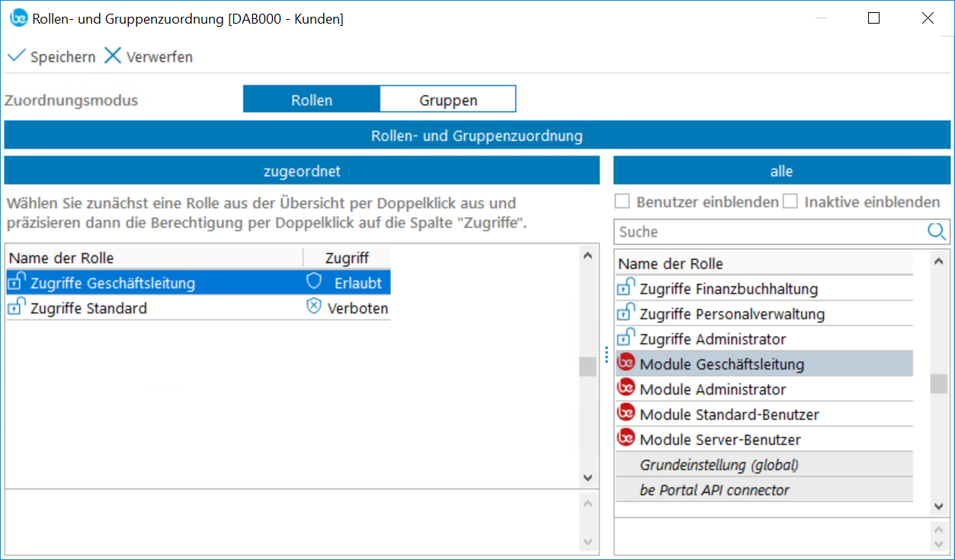Click Verwerfen to discard changes

point(149,56)
